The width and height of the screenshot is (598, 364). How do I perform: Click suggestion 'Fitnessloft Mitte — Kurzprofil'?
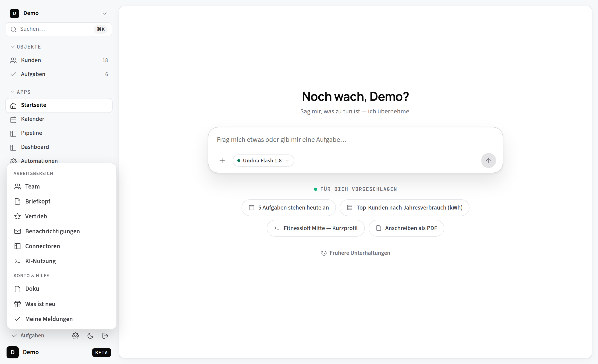coord(316,228)
